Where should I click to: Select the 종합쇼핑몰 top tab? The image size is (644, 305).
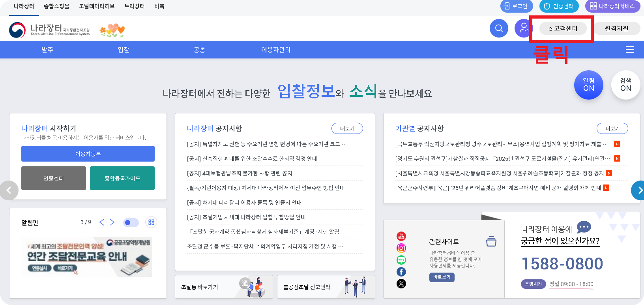(56, 6)
